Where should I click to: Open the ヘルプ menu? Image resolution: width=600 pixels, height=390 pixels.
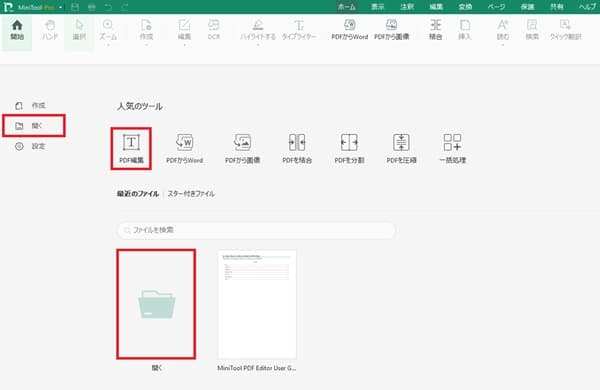tap(588, 7)
